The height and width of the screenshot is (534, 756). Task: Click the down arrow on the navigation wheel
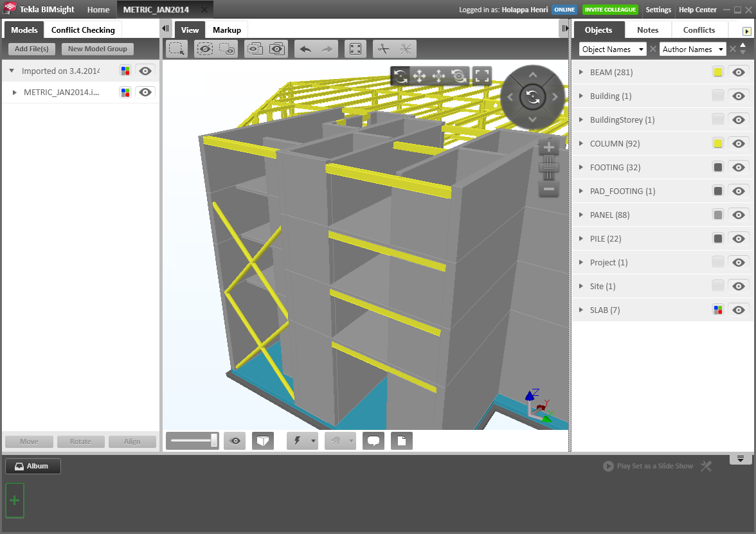click(x=532, y=119)
